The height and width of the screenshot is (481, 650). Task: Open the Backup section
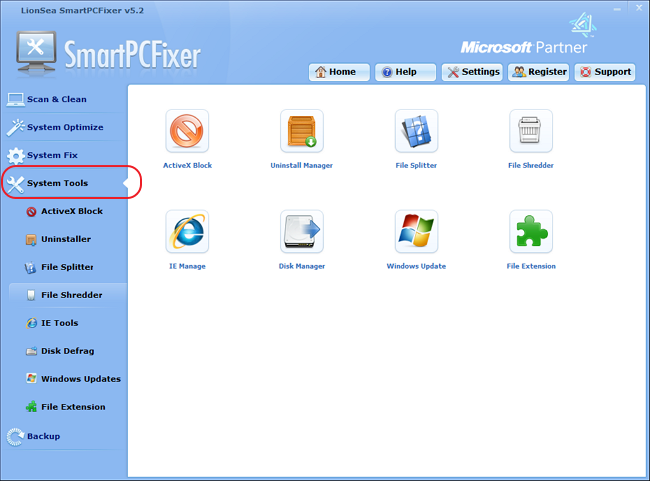coord(64,437)
